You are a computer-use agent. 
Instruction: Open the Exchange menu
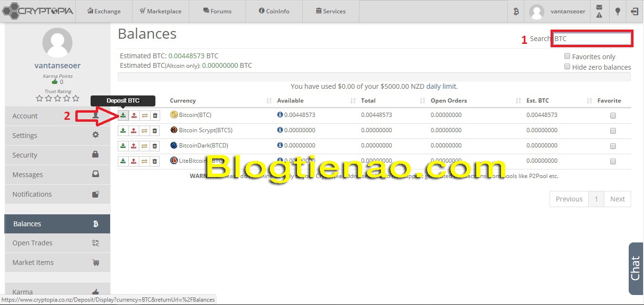pos(104,11)
